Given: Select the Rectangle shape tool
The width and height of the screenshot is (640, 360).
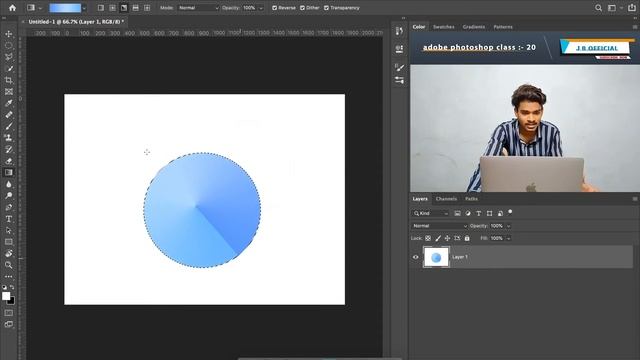Looking at the screenshot, I should (x=9, y=242).
